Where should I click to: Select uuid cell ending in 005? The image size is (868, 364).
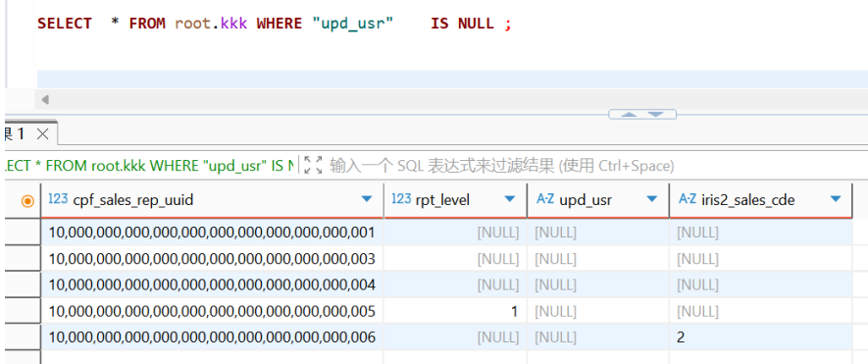point(212,311)
